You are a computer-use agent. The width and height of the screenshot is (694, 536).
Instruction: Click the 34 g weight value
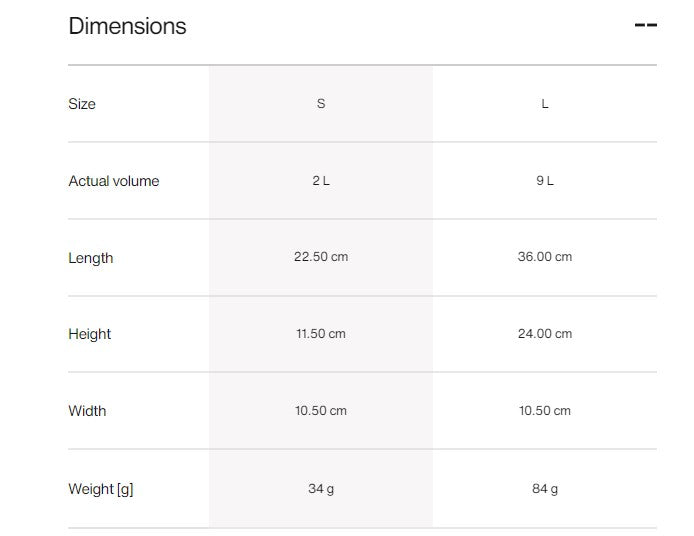coord(321,489)
